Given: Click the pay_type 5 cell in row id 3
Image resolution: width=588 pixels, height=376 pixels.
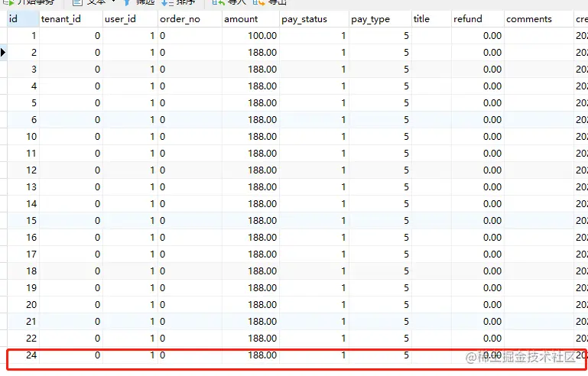Looking at the screenshot, I should click(380, 70).
